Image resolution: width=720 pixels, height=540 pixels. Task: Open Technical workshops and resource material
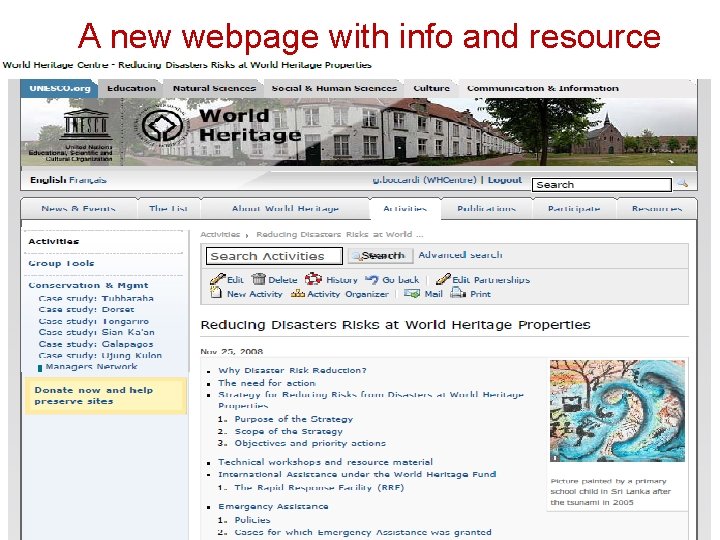(x=325, y=462)
